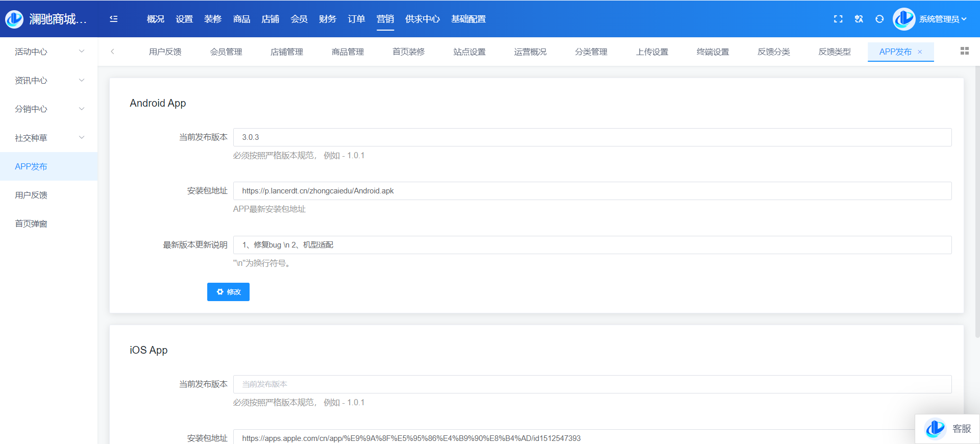Enter fullscreen mode via the header icon
980x444 pixels.
click(x=838, y=19)
